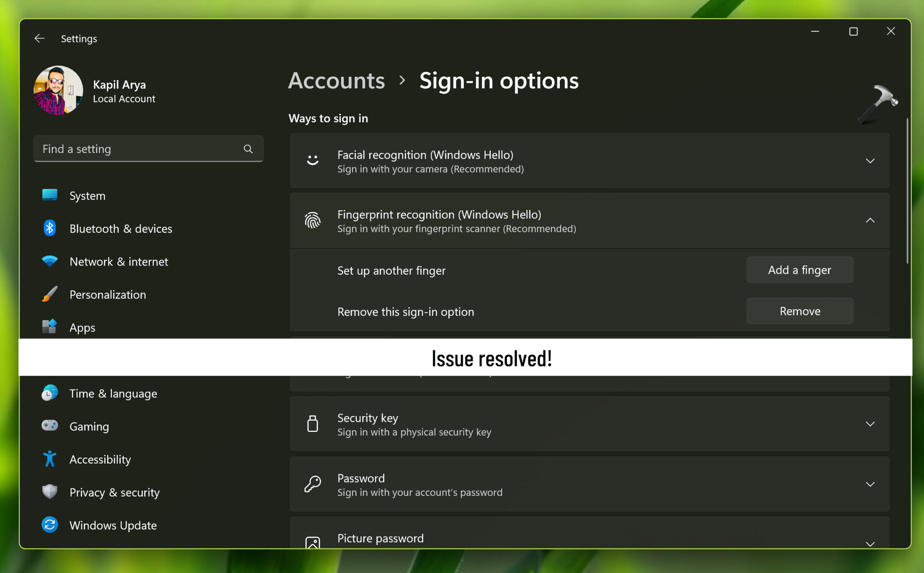Collapse the Fingerprint recognition section chevron
The width and height of the screenshot is (924, 573).
(870, 220)
